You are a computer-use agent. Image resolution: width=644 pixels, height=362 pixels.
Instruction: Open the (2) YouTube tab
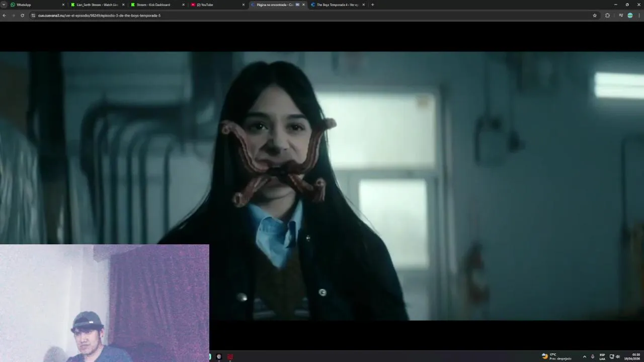point(217,5)
